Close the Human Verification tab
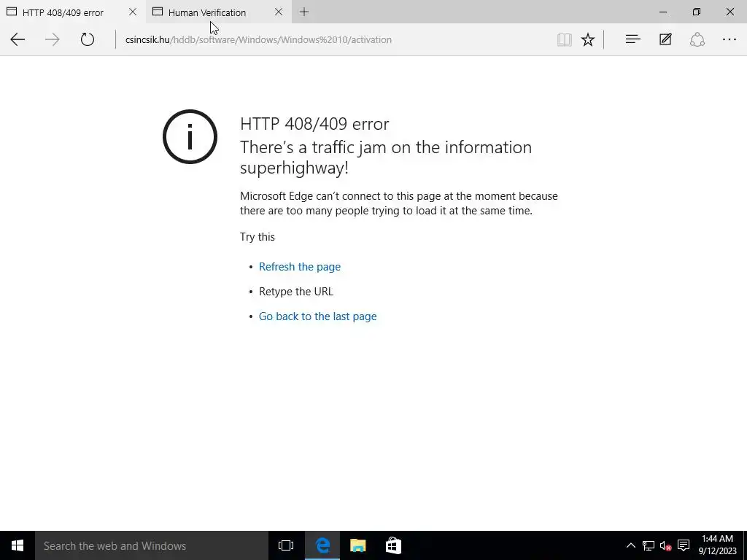Image resolution: width=747 pixels, height=560 pixels. pyautogui.click(x=279, y=12)
